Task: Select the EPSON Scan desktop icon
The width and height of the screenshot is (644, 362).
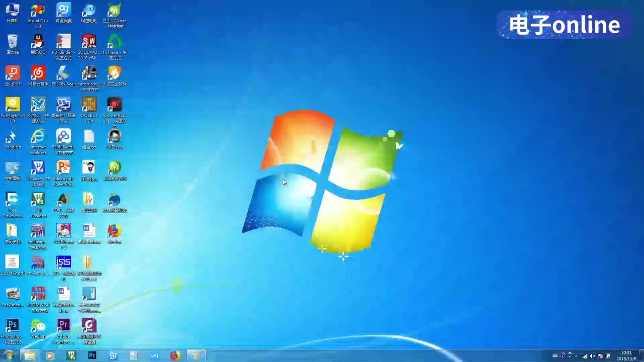Action: pyautogui.click(x=63, y=76)
